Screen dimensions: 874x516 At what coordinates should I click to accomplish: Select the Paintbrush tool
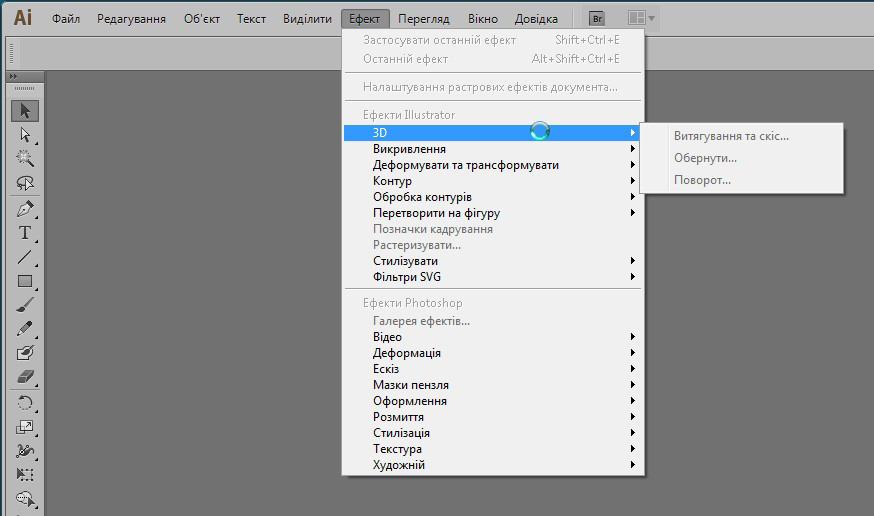coord(25,305)
